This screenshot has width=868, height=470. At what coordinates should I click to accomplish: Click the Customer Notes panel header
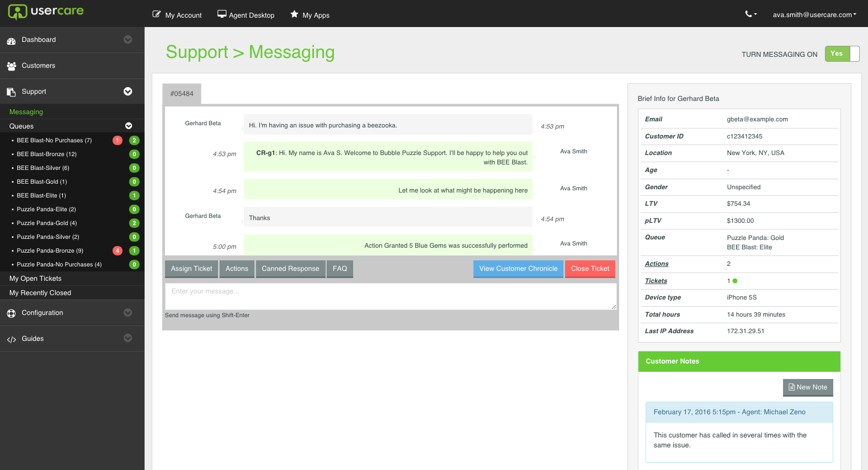[739, 361]
